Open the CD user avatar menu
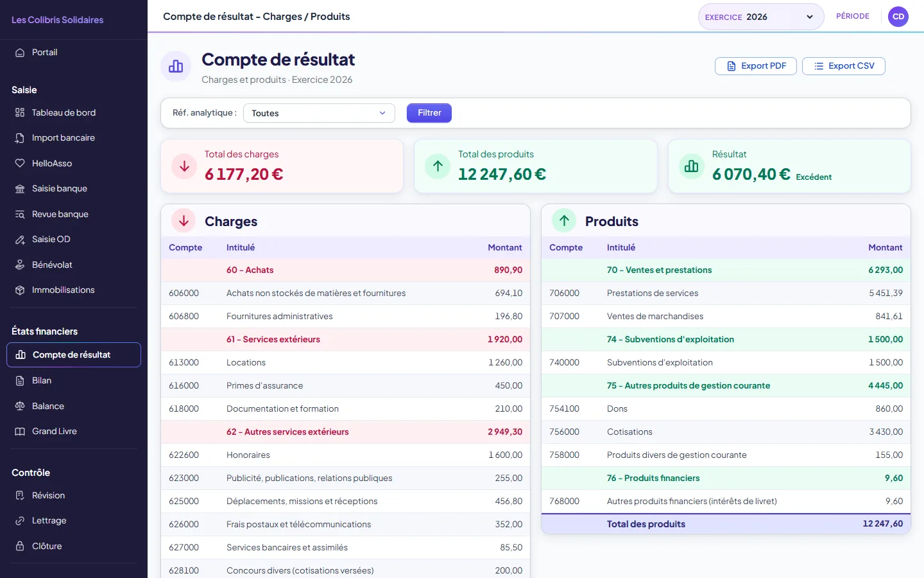The height and width of the screenshot is (578, 924). [898, 17]
